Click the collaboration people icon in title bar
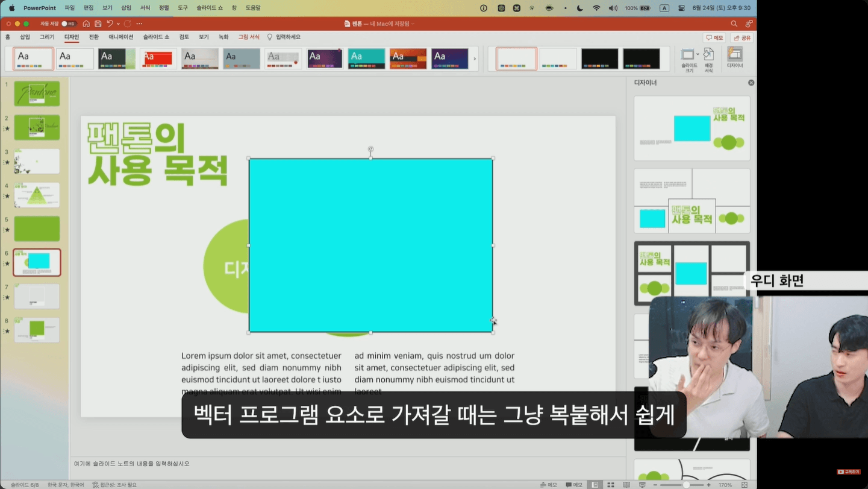Image resolution: width=868 pixels, height=489 pixels. [x=749, y=24]
